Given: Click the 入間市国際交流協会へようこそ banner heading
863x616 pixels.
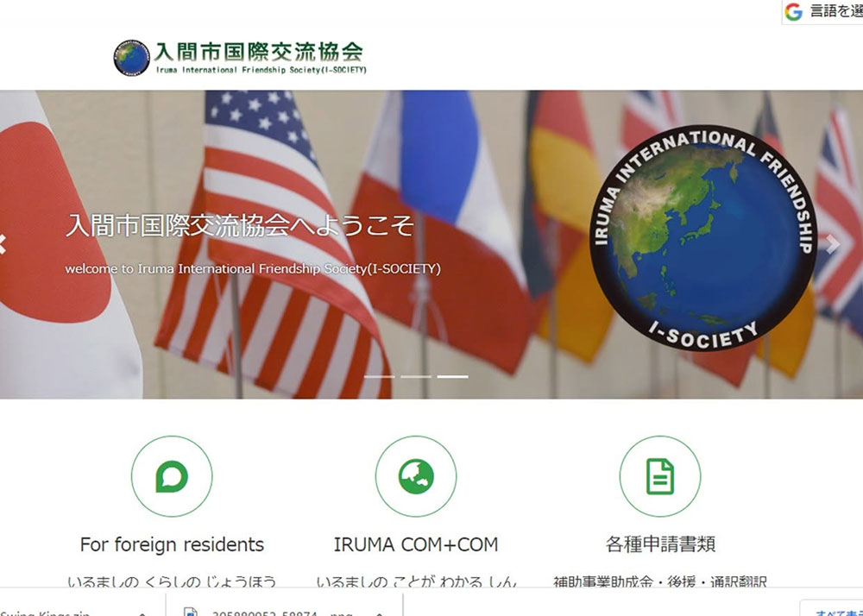Looking at the screenshot, I should pyautogui.click(x=239, y=225).
